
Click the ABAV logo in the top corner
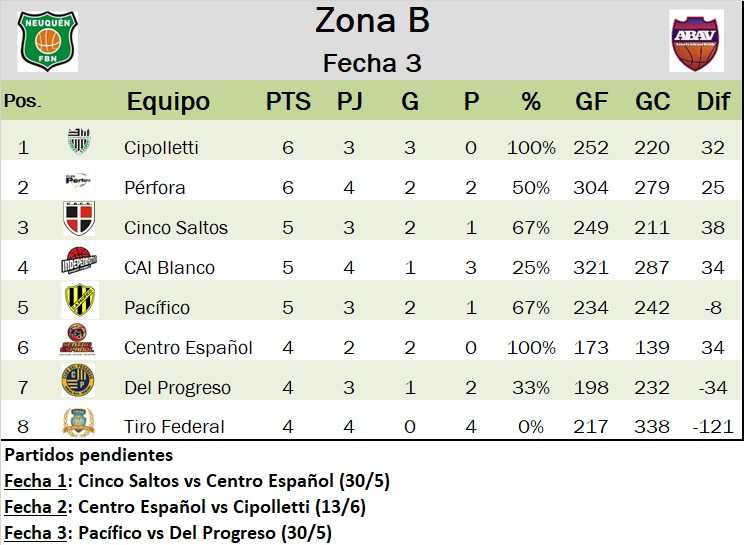(x=696, y=40)
